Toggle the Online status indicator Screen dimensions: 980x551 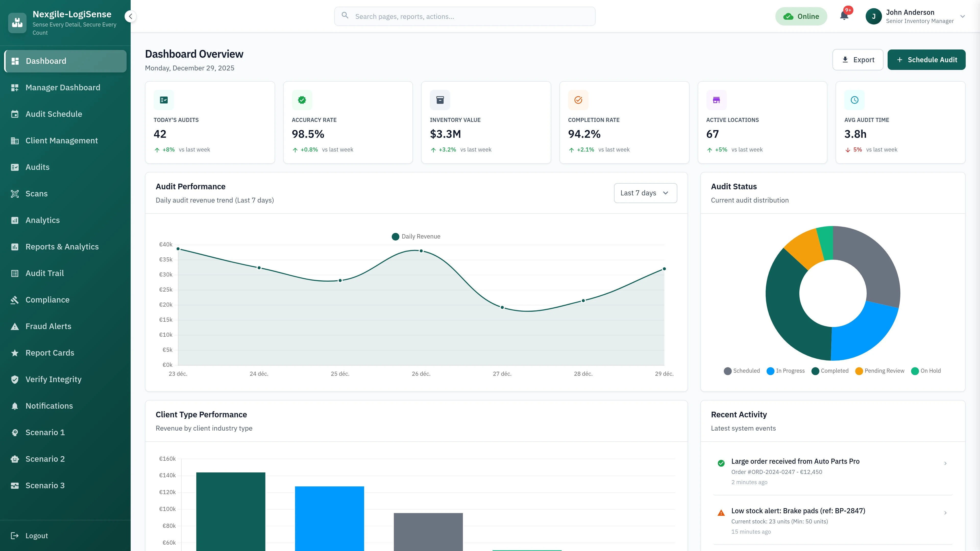click(x=801, y=16)
